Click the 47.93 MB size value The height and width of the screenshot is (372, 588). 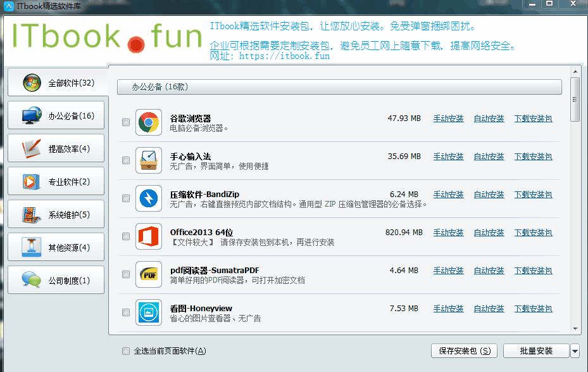(x=404, y=119)
